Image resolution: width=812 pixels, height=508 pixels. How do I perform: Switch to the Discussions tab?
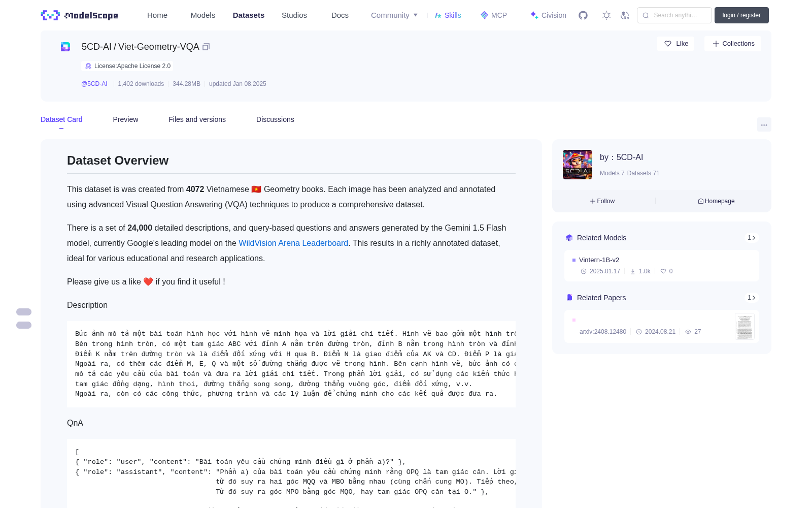[275, 119]
